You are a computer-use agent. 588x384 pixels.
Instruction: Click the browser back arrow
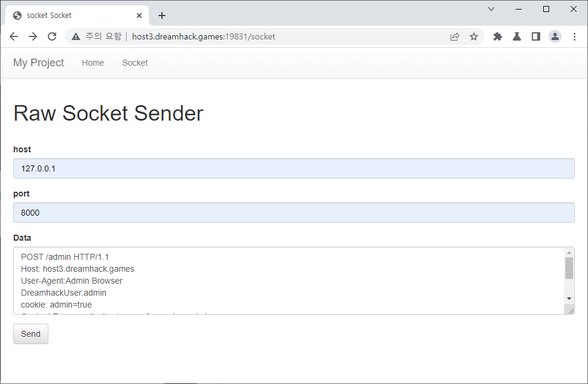[14, 36]
